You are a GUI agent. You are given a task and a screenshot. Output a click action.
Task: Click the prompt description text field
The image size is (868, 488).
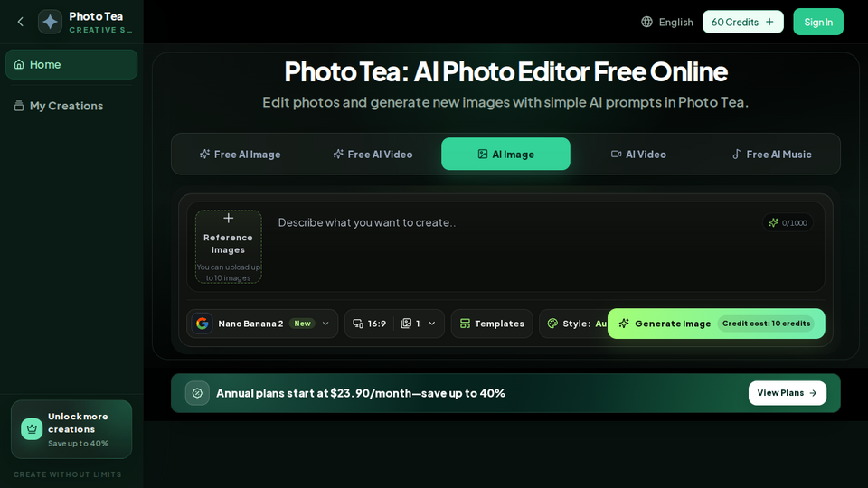coord(514,246)
